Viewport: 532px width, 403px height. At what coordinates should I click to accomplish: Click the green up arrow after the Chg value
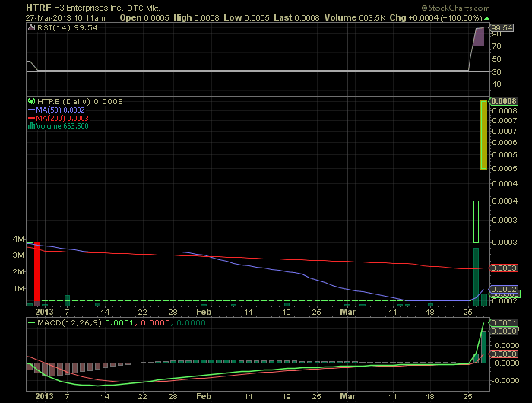(487, 18)
